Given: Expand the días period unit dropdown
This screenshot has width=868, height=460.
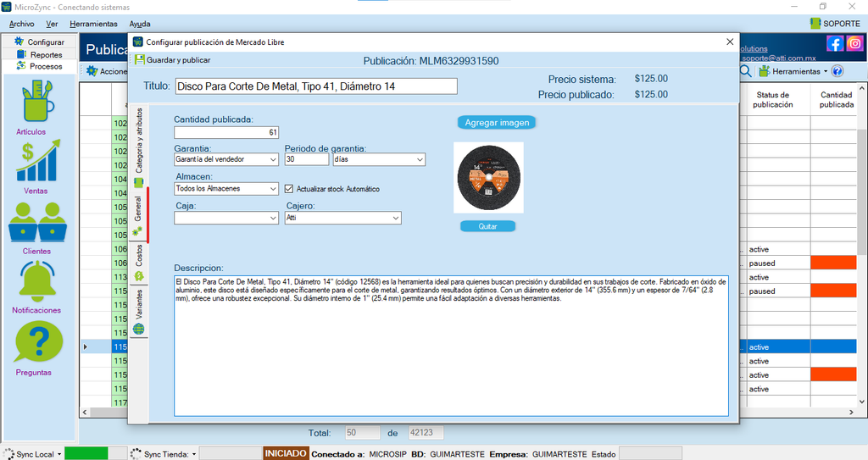Looking at the screenshot, I should pyautogui.click(x=420, y=159).
